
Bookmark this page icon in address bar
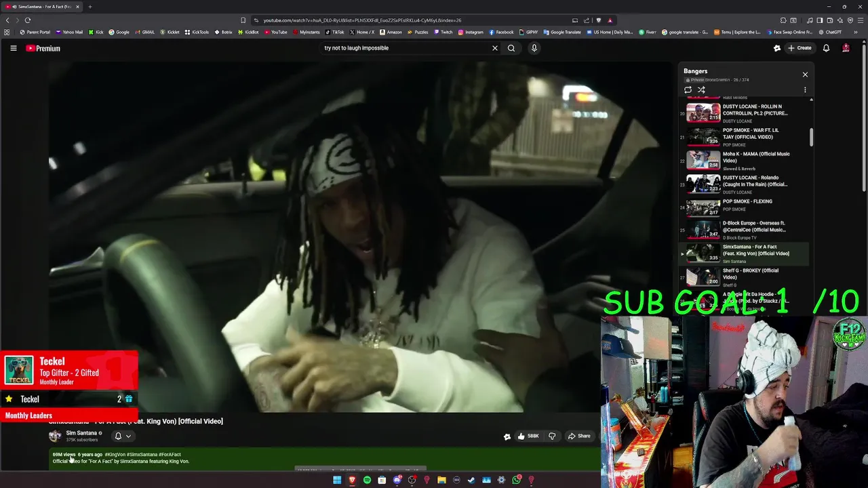point(243,20)
